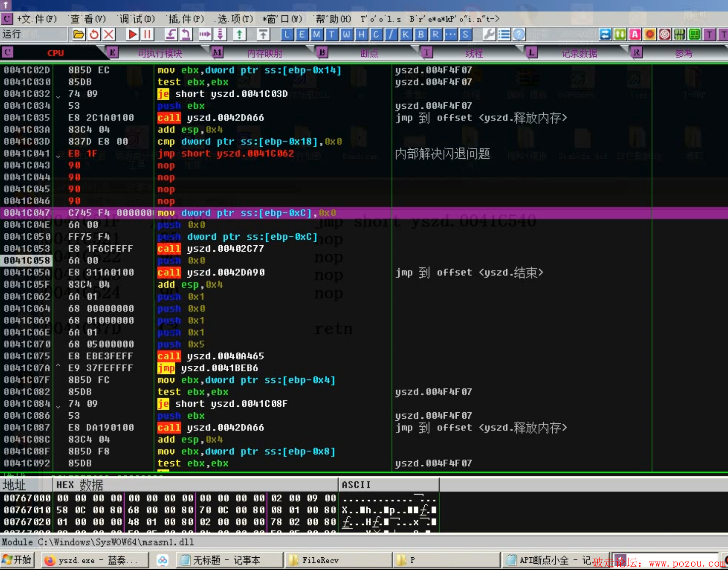Switch to FileRecv folder in taskbar

click(338, 560)
